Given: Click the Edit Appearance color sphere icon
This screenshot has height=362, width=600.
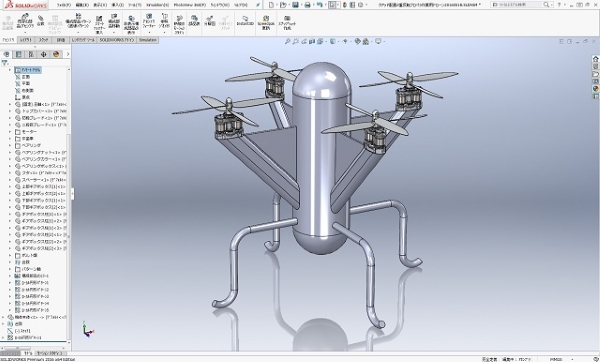Looking at the screenshot, I should click(357, 41).
